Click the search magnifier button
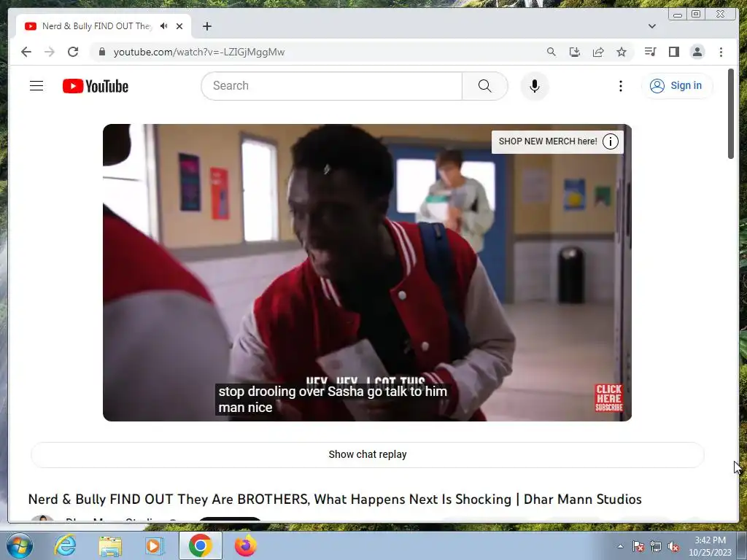This screenshot has height=560, width=747. 484,86
